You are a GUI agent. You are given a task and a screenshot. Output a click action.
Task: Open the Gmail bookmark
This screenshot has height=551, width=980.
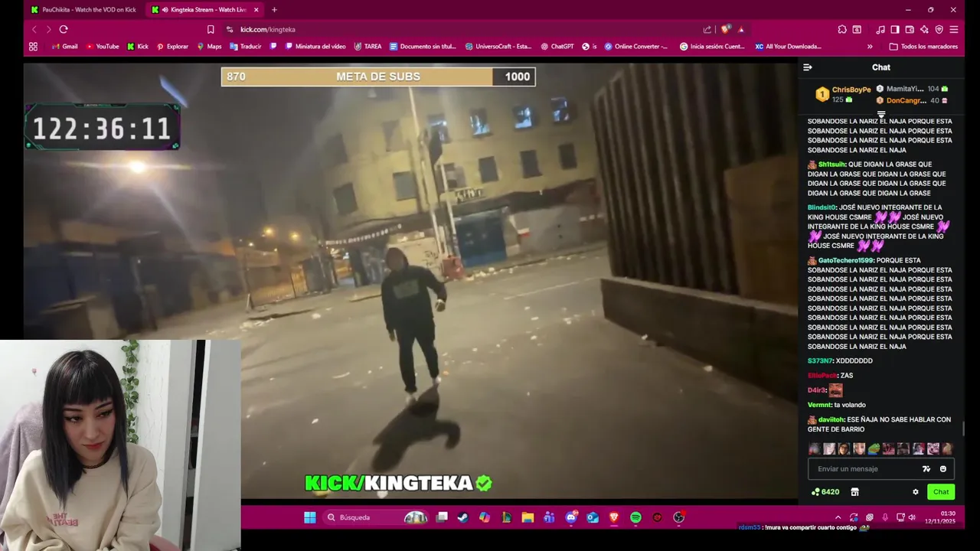[x=64, y=47]
